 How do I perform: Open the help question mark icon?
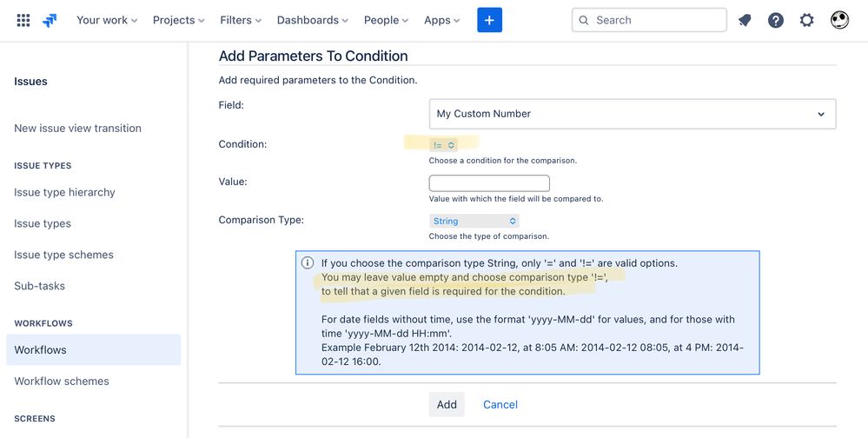point(776,21)
